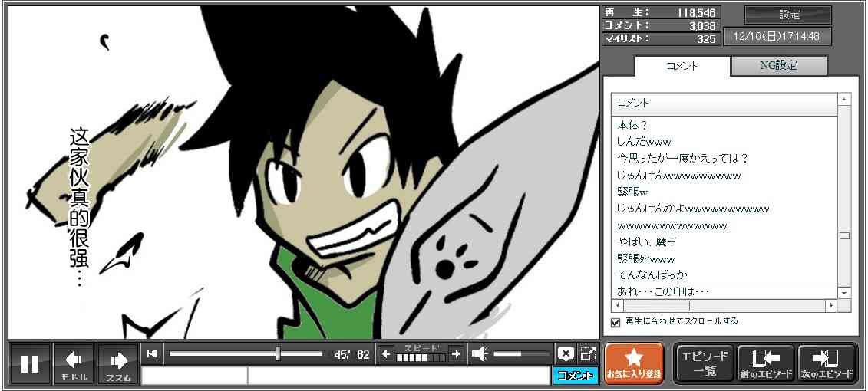Open the 設定 settings button

click(x=788, y=15)
